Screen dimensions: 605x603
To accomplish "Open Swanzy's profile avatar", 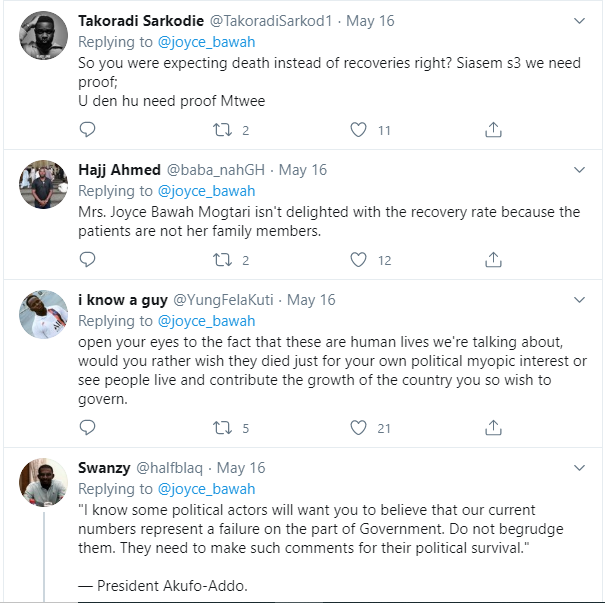I will pyautogui.click(x=43, y=483).
